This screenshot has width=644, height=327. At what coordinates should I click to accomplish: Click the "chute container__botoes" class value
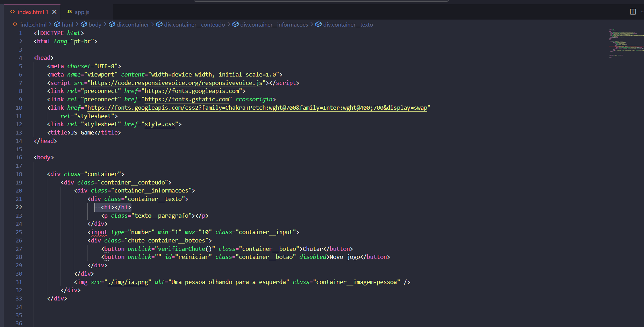(x=166, y=241)
